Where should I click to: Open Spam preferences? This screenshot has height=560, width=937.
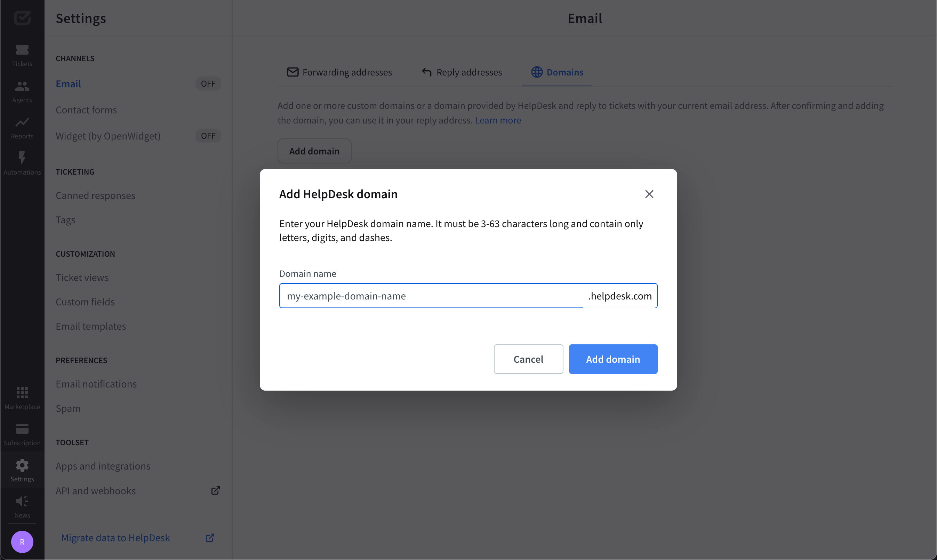coord(68,408)
